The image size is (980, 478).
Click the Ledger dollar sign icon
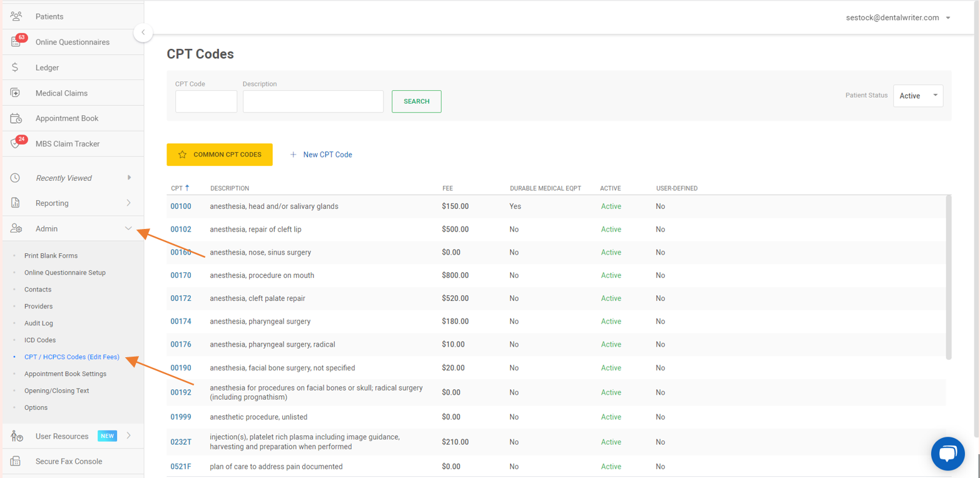click(x=16, y=68)
